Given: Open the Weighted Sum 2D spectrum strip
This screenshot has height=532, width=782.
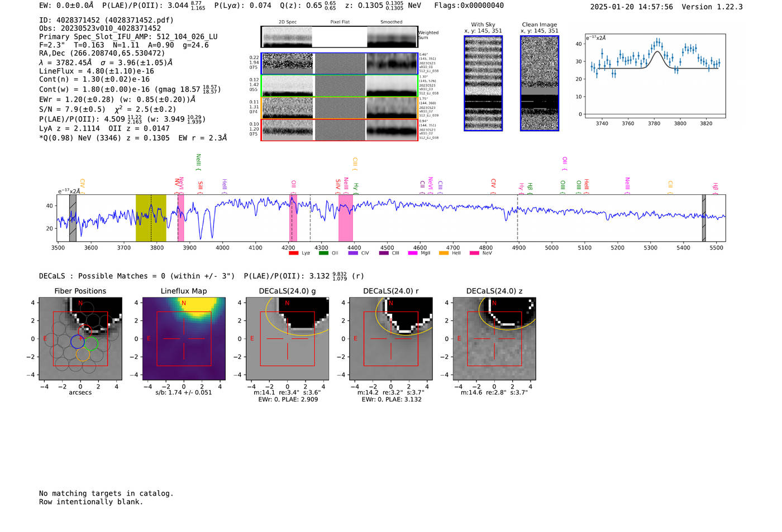Looking at the screenshot, I should 340,37.
